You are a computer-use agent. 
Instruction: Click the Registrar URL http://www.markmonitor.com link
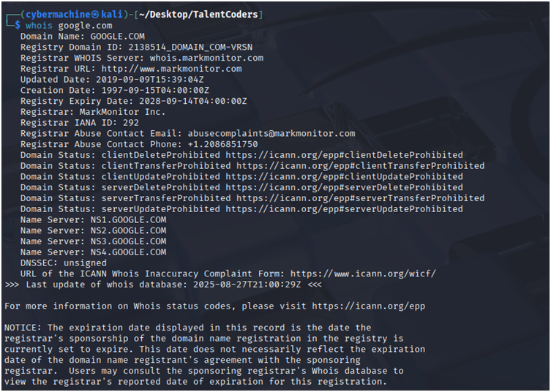point(171,69)
